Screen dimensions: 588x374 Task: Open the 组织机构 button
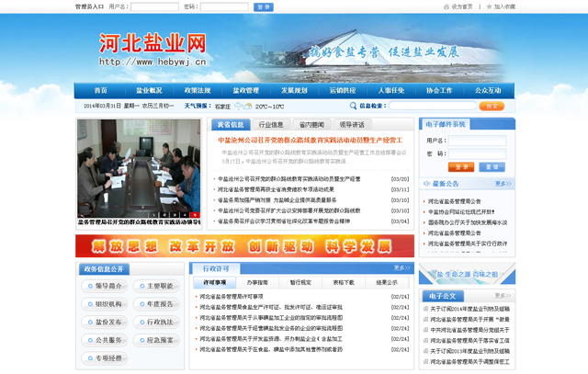point(104,304)
